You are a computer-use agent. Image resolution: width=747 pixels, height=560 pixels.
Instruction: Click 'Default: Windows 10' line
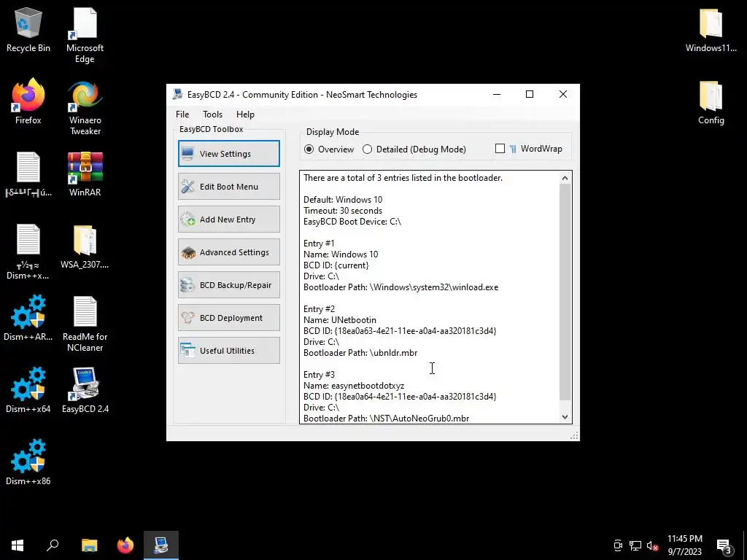343,200
